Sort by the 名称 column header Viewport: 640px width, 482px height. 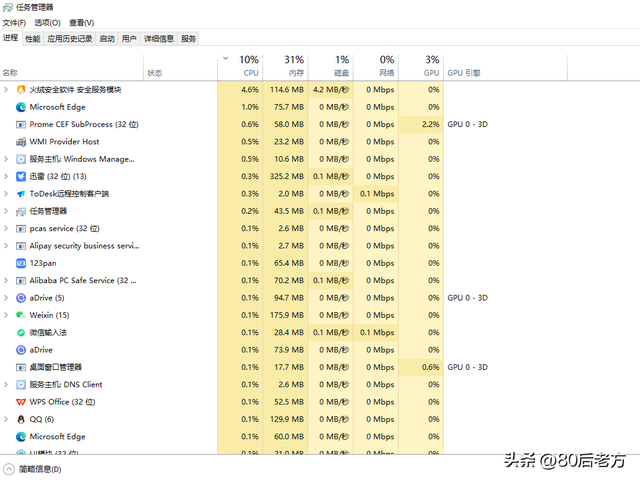[72, 67]
